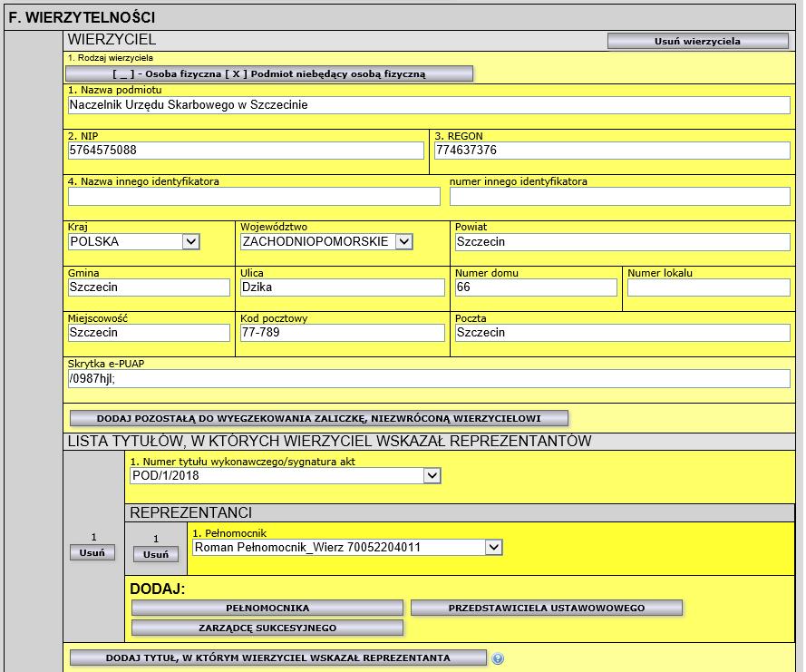This screenshot has width=806, height=672.
Task: Remove title entry with outer Usuń button
Action: [92, 552]
